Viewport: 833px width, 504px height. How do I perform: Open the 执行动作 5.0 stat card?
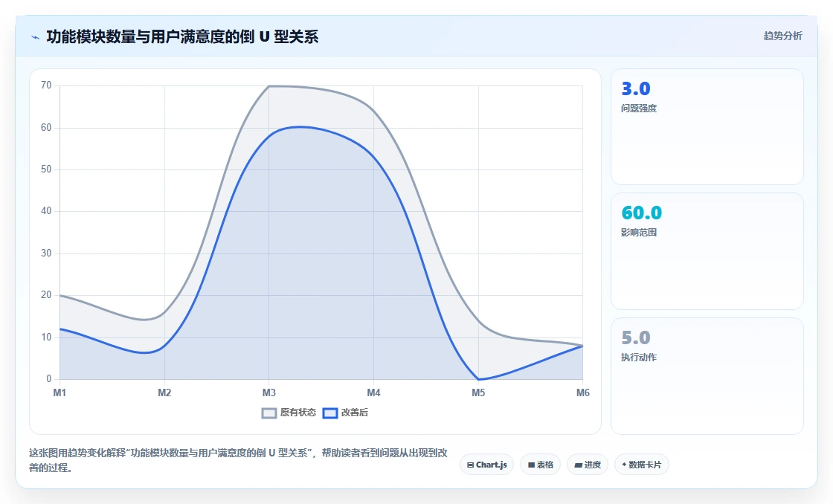[707, 376]
